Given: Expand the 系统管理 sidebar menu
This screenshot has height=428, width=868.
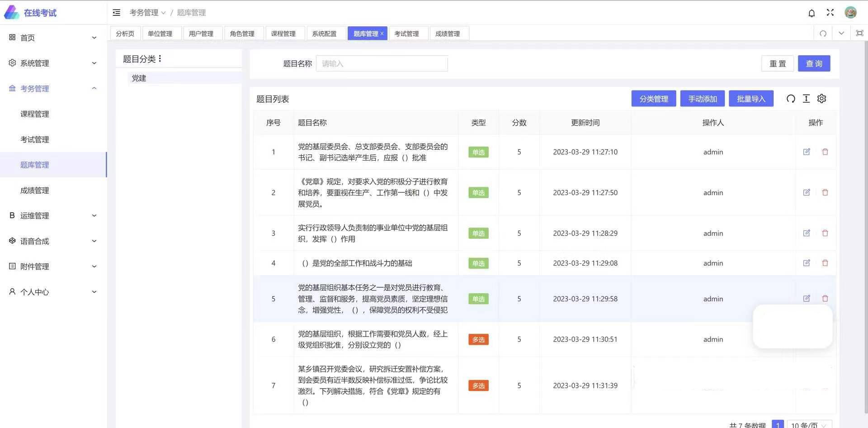Looking at the screenshot, I should (53, 63).
